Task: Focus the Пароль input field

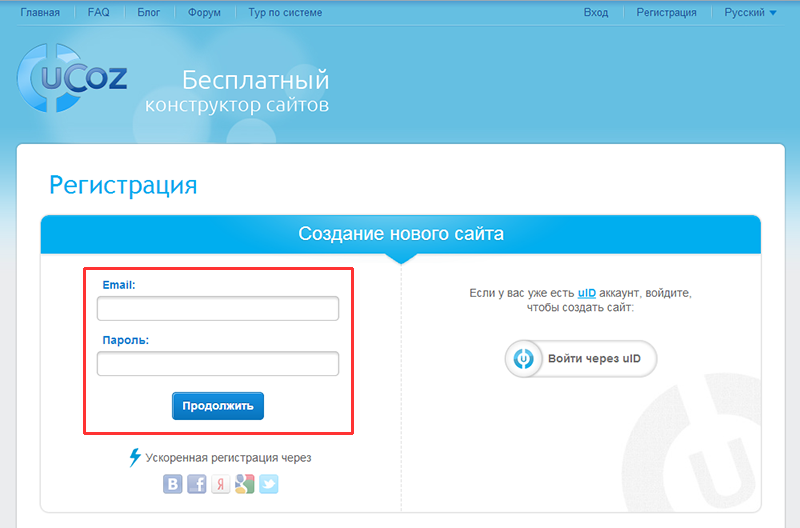Action: point(218,363)
